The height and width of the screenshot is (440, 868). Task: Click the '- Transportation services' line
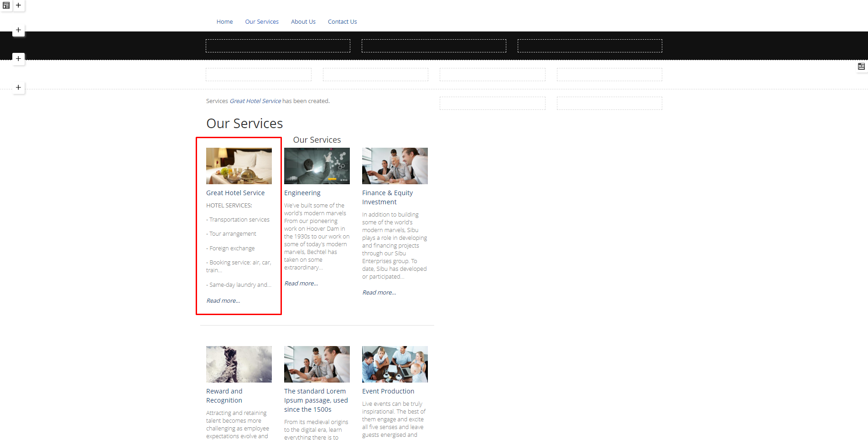pos(238,220)
